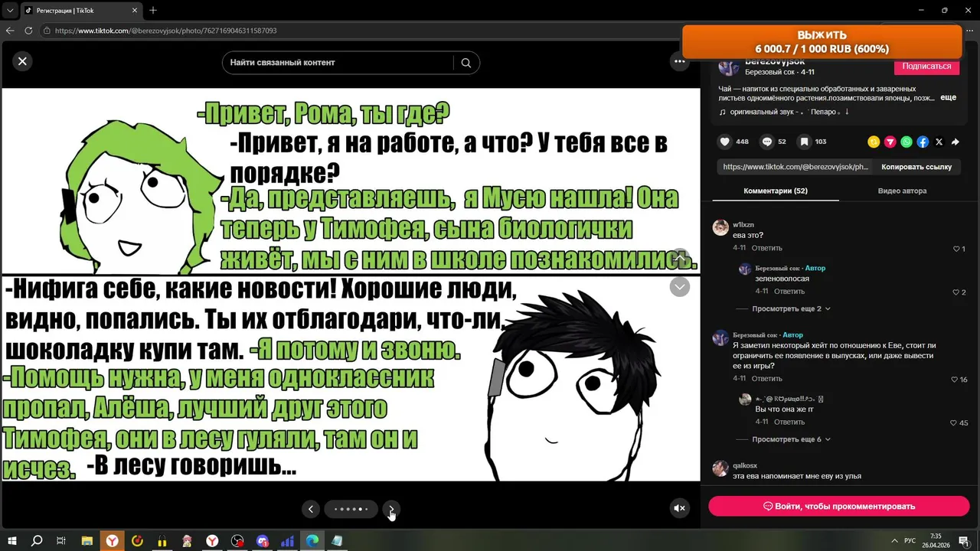
Task: Like the w1lxzn comment with its heart
Action: point(956,249)
